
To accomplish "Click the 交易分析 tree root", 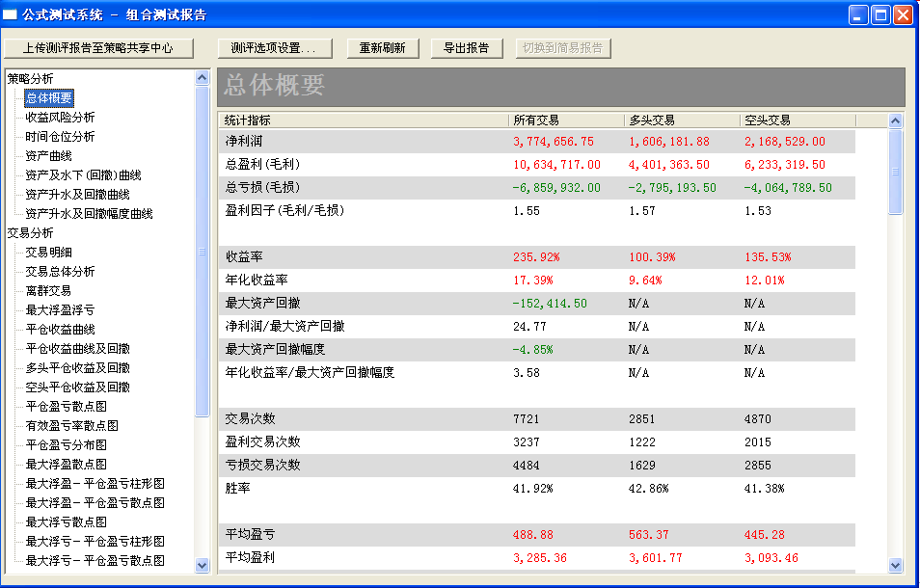I will coord(30,232).
